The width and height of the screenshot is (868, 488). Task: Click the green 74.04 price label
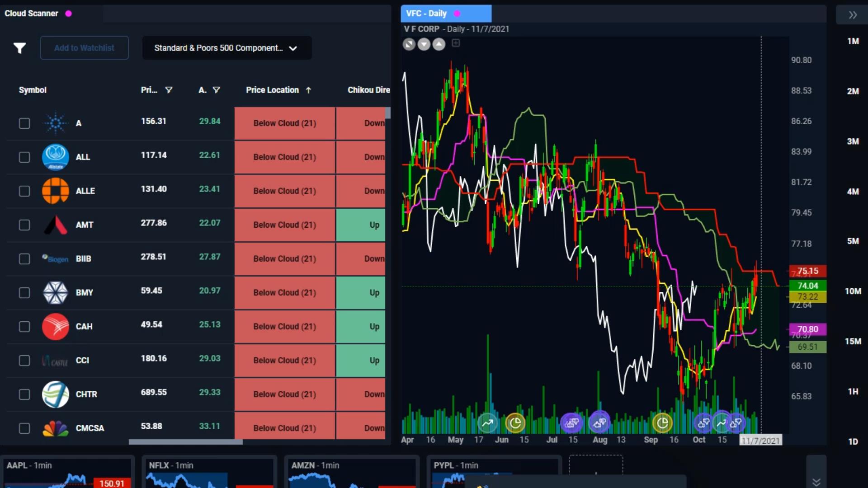point(807,286)
